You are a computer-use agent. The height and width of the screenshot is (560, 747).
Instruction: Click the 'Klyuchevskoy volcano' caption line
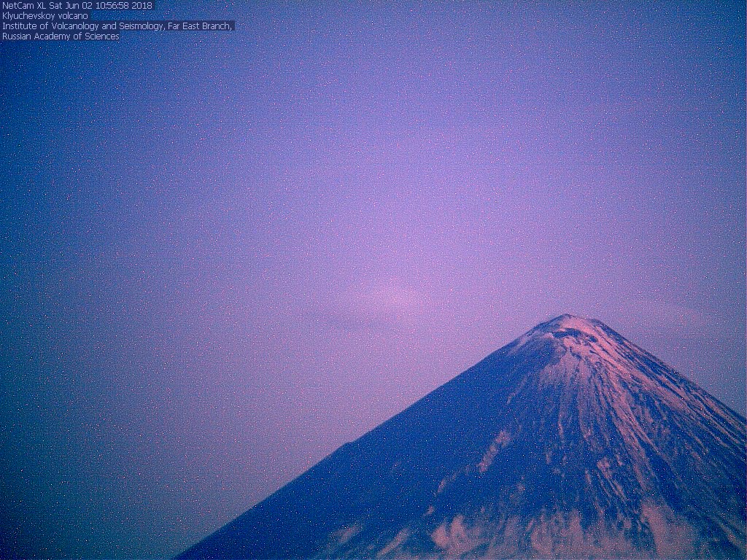[x=44, y=16]
